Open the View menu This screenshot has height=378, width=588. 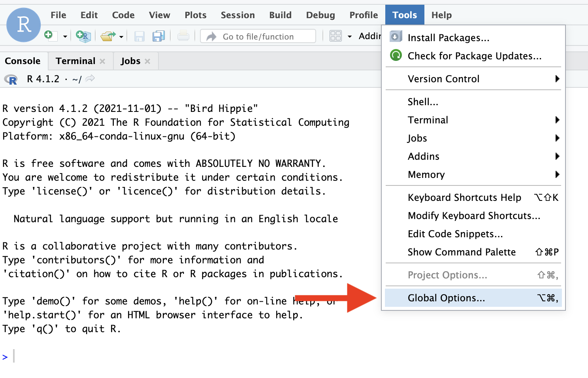coord(160,15)
